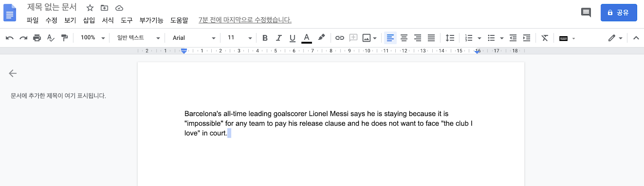Open the 100% zoom dropdown

(x=93, y=38)
